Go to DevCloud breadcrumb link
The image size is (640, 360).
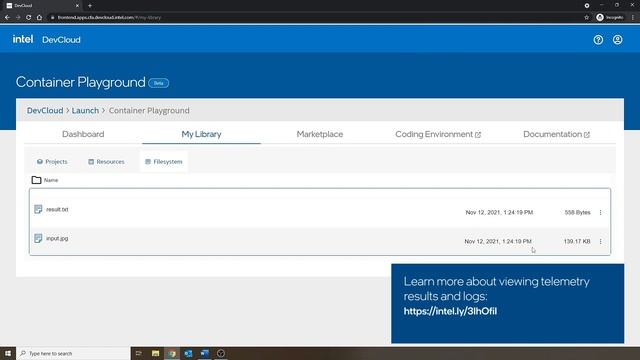[x=45, y=110]
